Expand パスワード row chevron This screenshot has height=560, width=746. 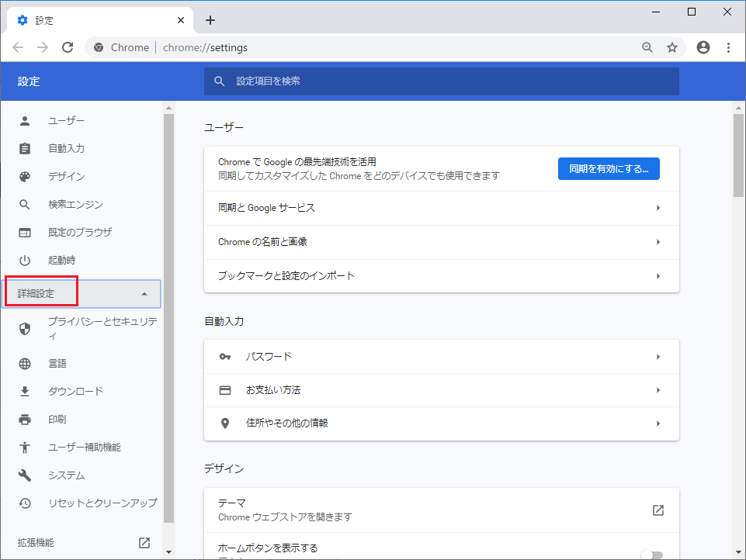(658, 357)
